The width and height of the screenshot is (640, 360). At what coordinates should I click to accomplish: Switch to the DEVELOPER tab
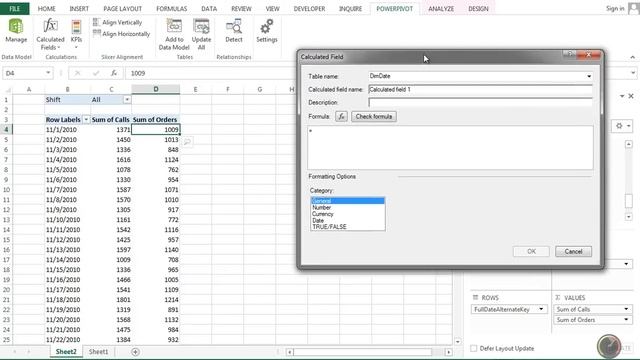click(x=309, y=9)
